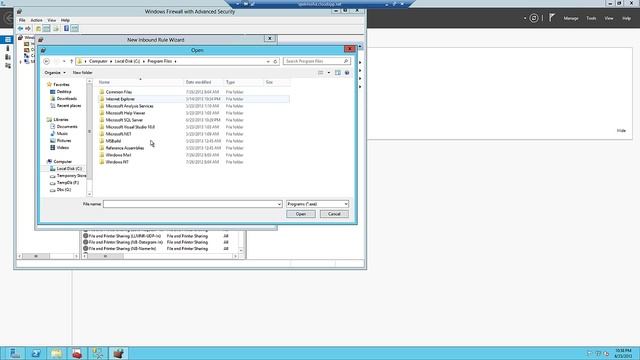Select the Microsoft.NET folder

click(x=118, y=134)
